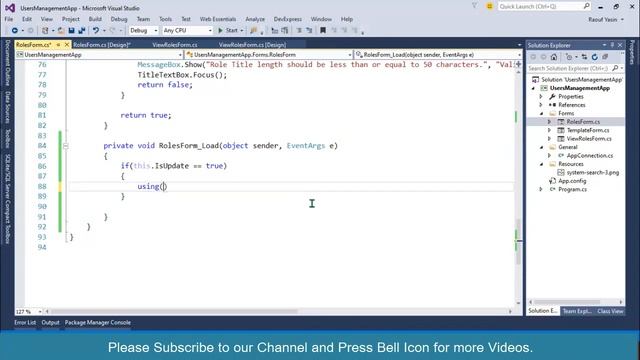Image resolution: width=640 pixels, height=360 pixels.
Task: Switch to ViewRolesForm.cs tab
Action: click(175, 45)
